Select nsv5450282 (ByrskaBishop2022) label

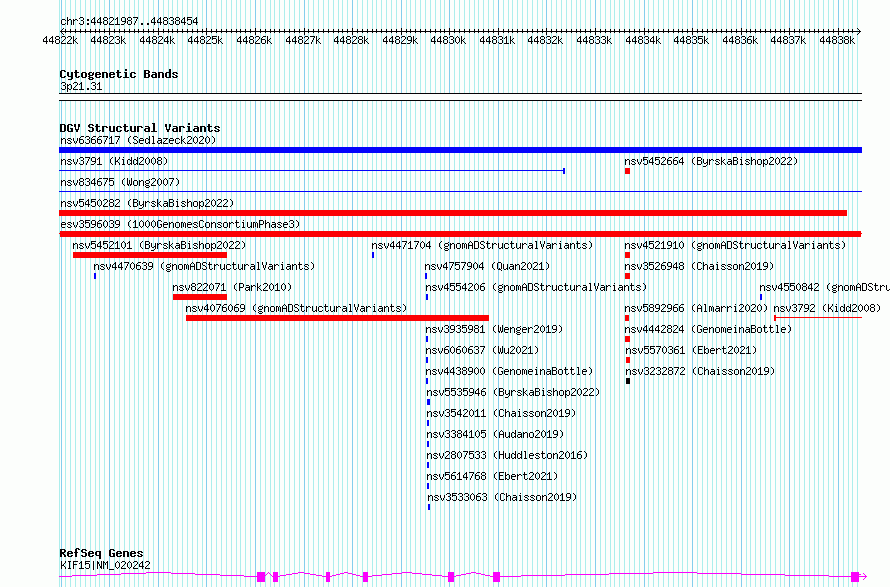pyautogui.click(x=147, y=203)
